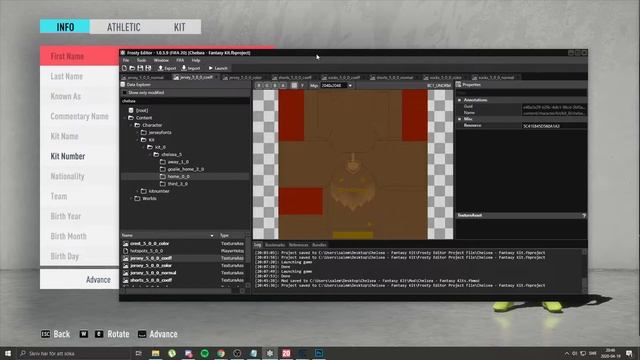Click the help icon beside TextureAsset
This screenshot has height=360, width=640.
coord(584,216)
